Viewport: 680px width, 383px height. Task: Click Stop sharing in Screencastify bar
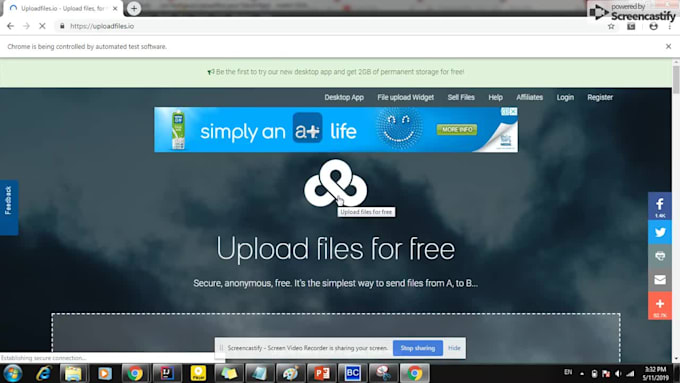tap(418, 348)
